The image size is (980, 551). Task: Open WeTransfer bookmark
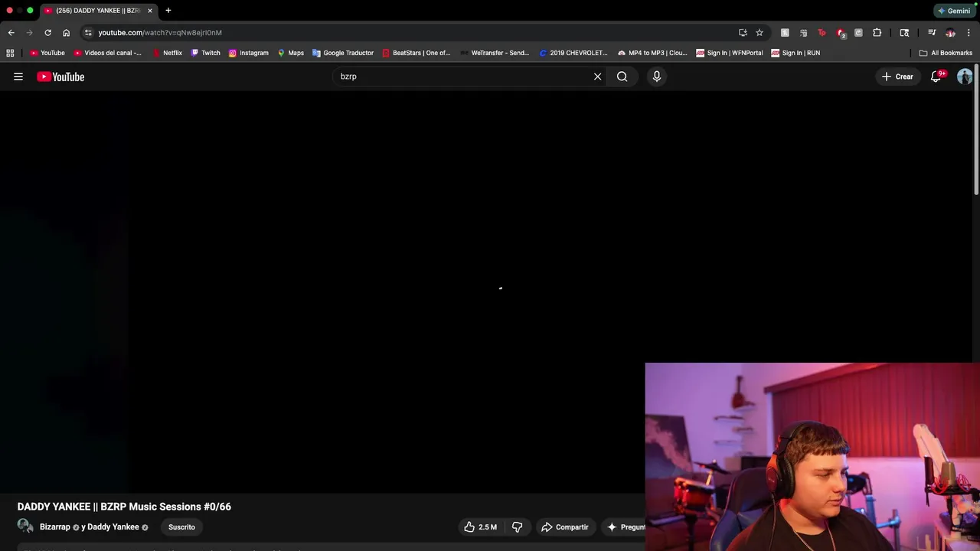click(x=495, y=53)
